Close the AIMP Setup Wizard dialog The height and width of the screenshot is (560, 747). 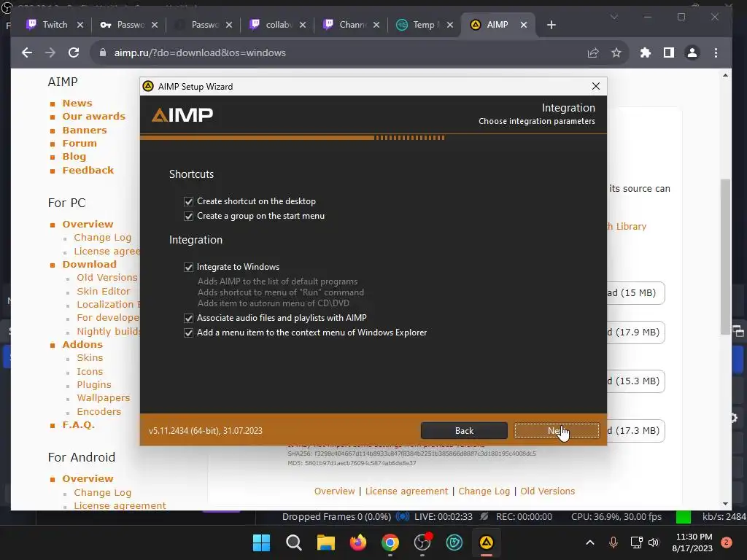pyautogui.click(x=595, y=86)
